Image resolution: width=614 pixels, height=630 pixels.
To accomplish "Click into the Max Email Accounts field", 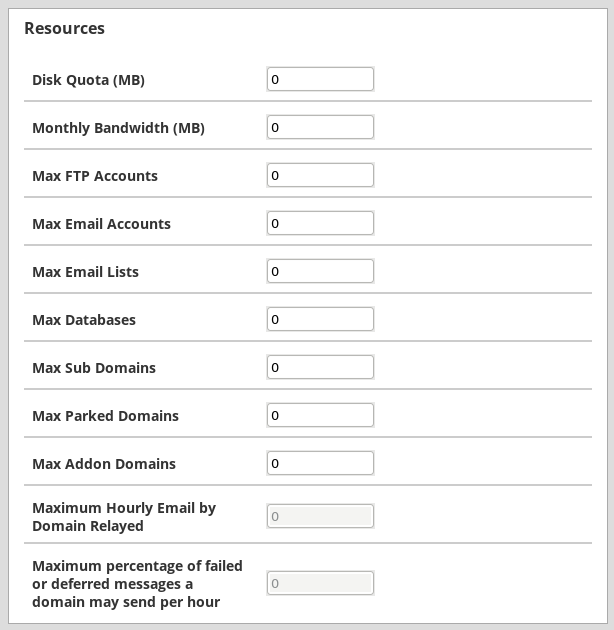I will (320, 223).
